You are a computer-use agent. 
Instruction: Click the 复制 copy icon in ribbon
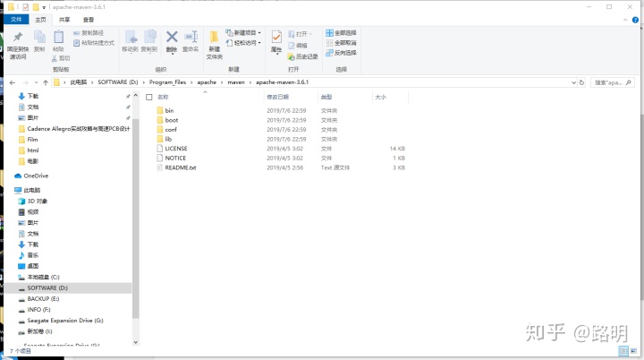[x=39, y=37]
